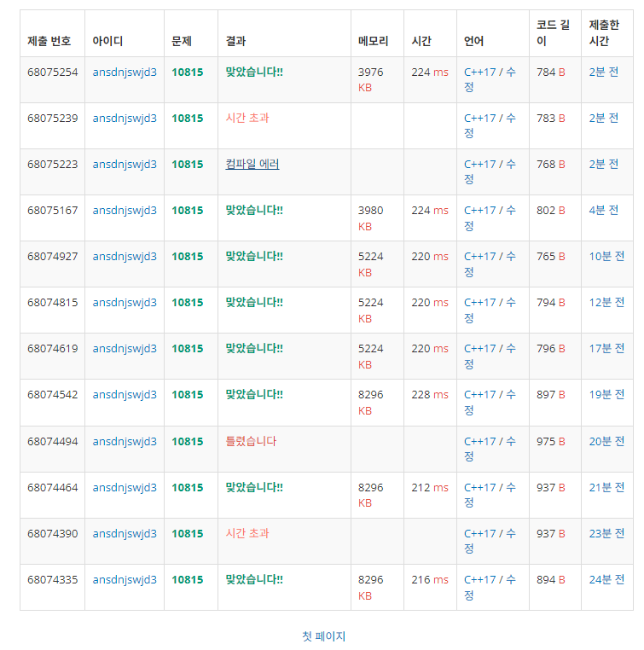The image size is (644, 650).
Task: Open problem 10815 in row 68075239
Action: tap(188, 119)
